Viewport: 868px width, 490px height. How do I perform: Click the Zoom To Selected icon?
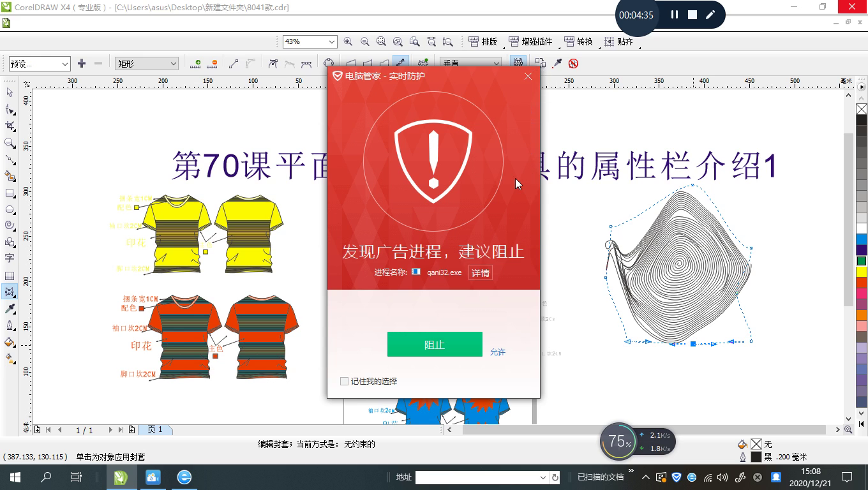pyautogui.click(x=381, y=41)
